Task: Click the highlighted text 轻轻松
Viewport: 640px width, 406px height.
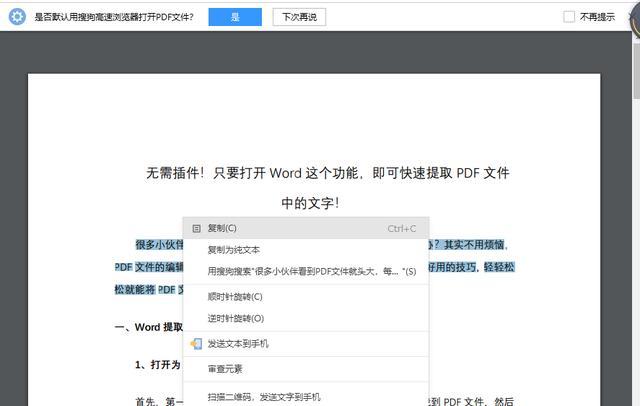Action: point(499,267)
